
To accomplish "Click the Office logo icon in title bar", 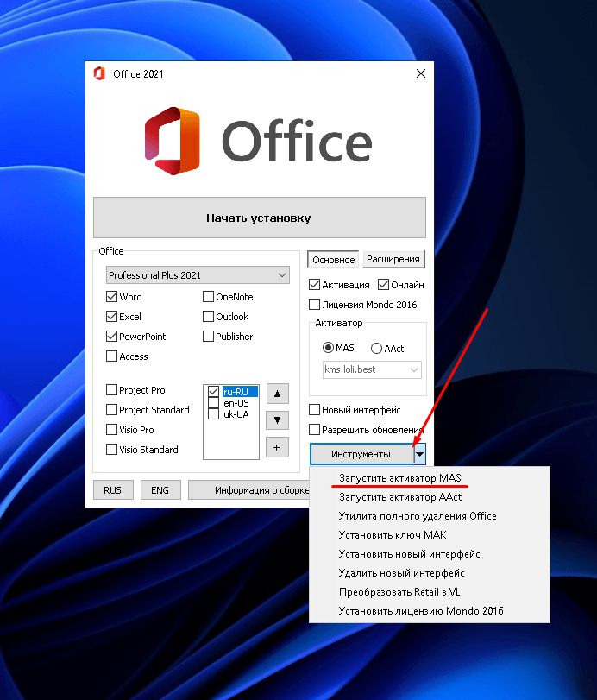I will [99, 73].
